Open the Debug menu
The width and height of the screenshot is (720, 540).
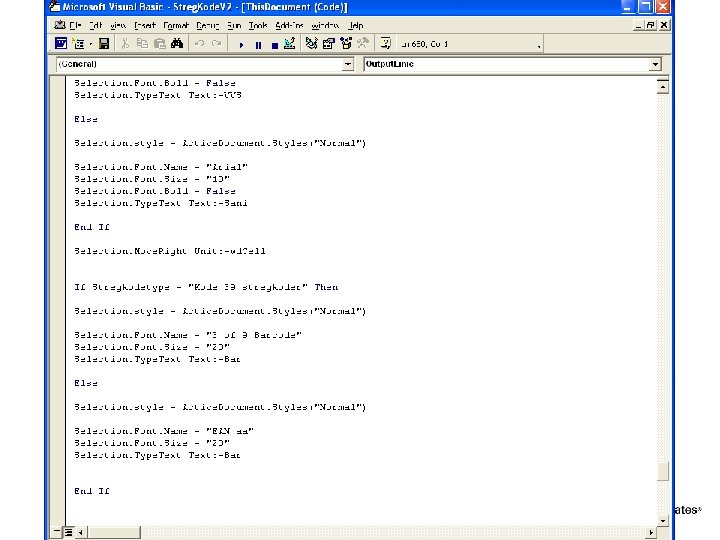click(x=208, y=26)
